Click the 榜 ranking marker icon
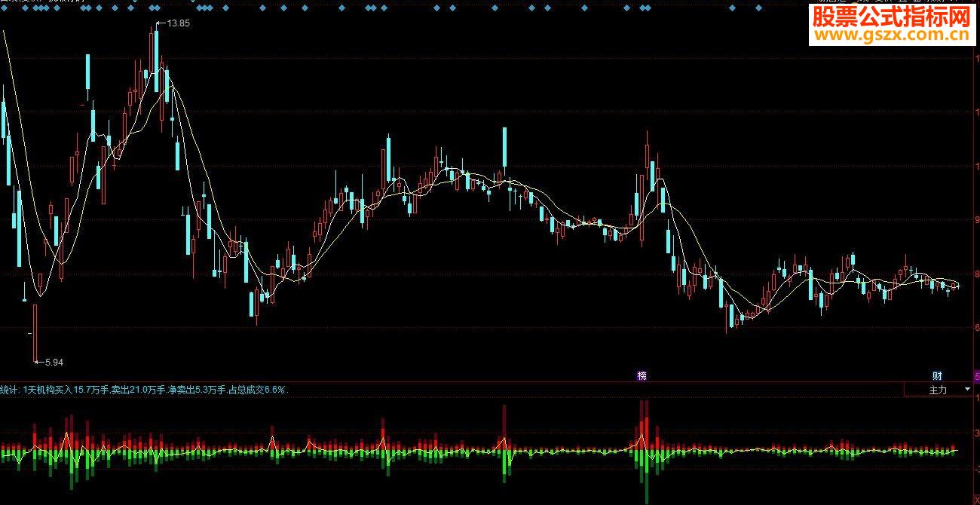980x505 pixels. pyautogui.click(x=642, y=375)
